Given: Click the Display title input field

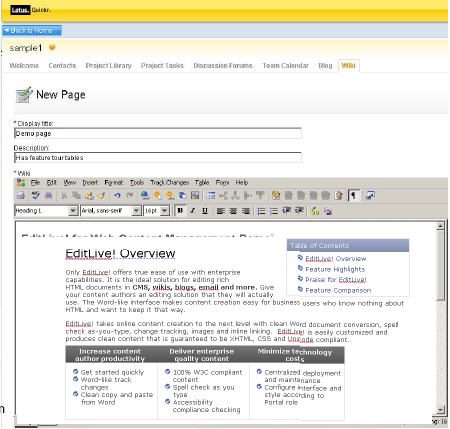Looking at the screenshot, I should point(158,133).
